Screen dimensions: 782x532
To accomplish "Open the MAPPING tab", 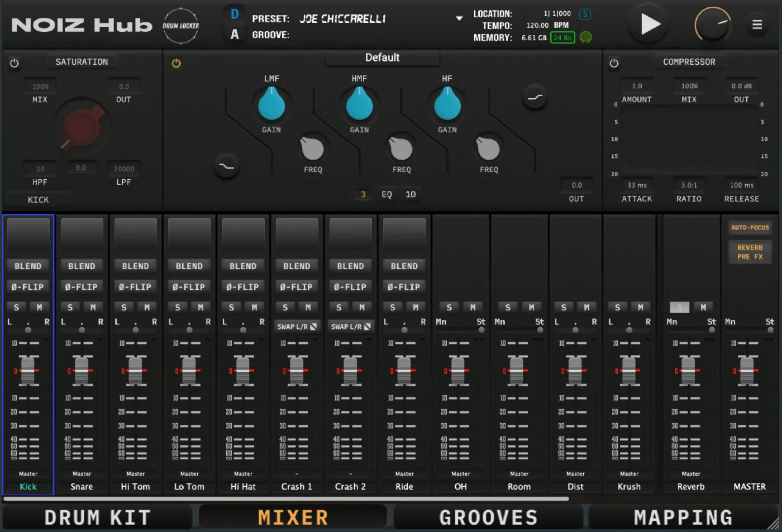I will (x=684, y=516).
